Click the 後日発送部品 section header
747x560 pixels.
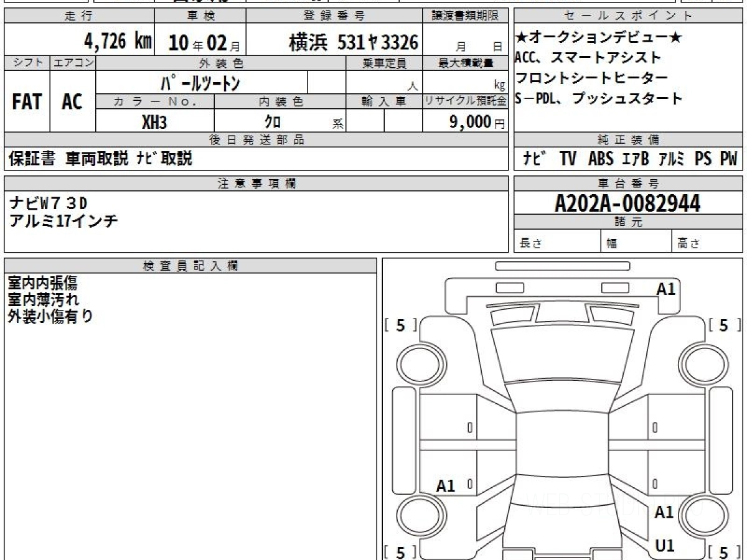coord(256,140)
